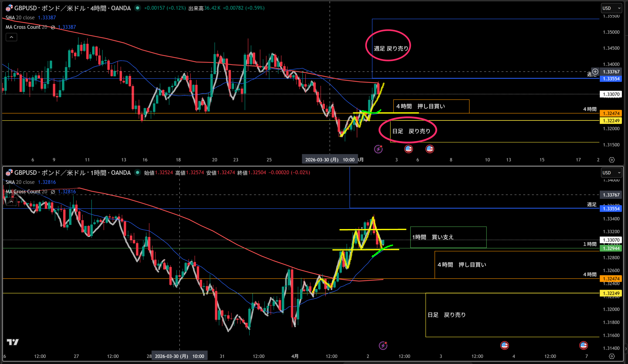The width and height of the screenshot is (628, 364).
Task: Click the first US flag economic event on upper chart
Action: pyautogui.click(x=408, y=149)
